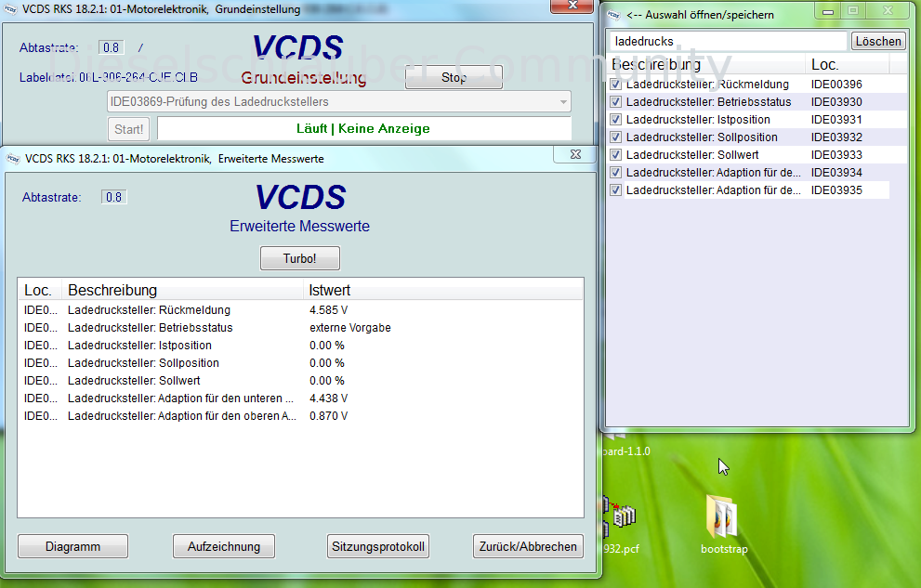Sort by Loc. column in selection window
The height and width of the screenshot is (588, 921).
(x=848, y=64)
